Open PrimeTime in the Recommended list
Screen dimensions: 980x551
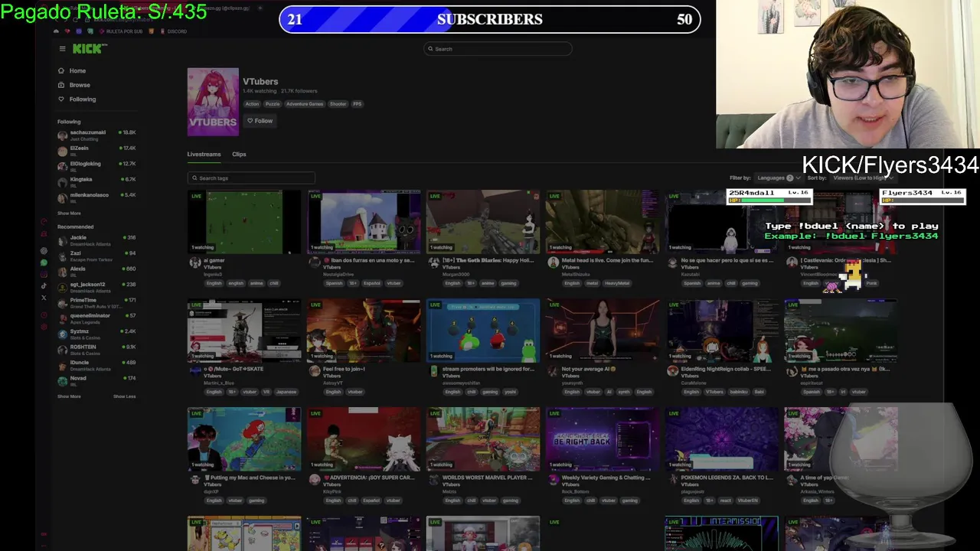tap(97, 302)
